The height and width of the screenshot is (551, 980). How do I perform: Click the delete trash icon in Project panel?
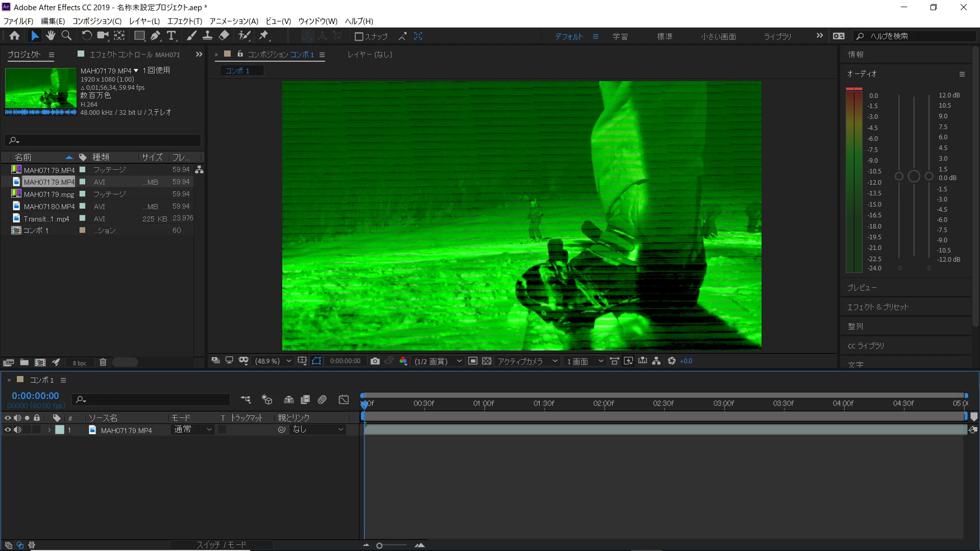(103, 362)
